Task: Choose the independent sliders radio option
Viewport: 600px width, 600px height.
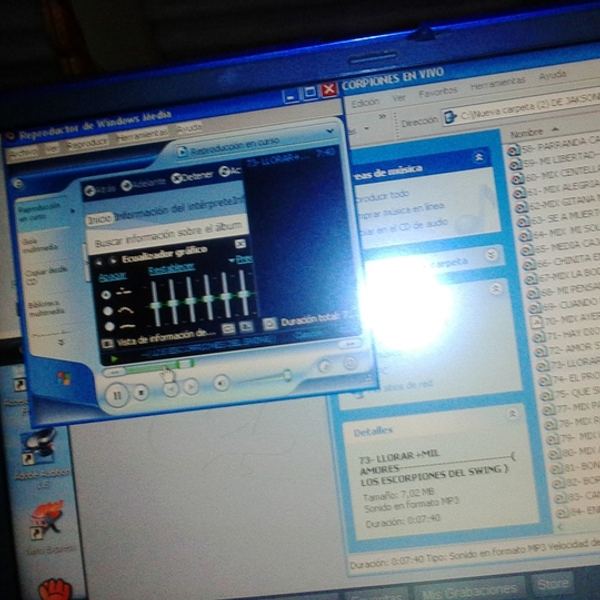Action: point(106,295)
